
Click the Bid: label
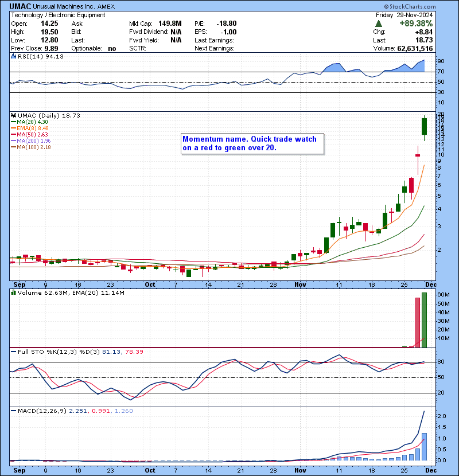click(x=77, y=32)
